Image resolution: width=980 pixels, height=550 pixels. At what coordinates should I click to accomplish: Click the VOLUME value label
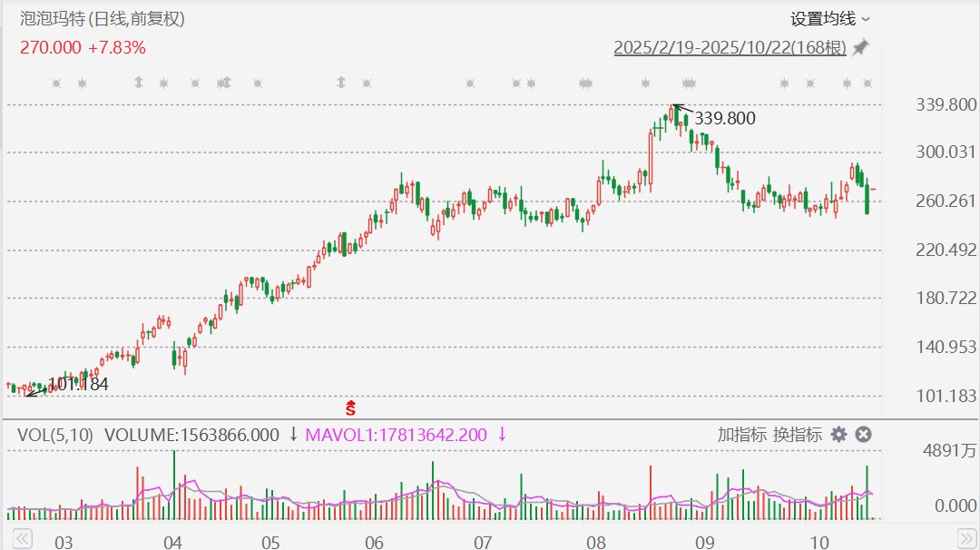coord(191,435)
